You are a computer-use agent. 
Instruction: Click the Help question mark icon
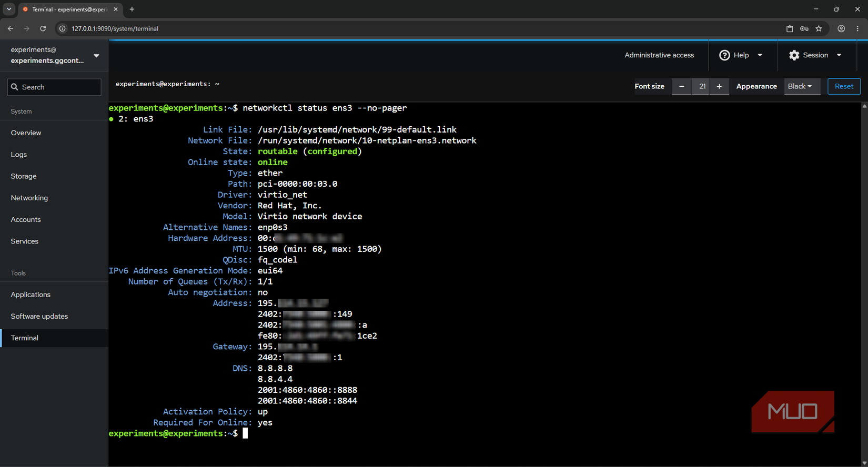click(724, 55)
